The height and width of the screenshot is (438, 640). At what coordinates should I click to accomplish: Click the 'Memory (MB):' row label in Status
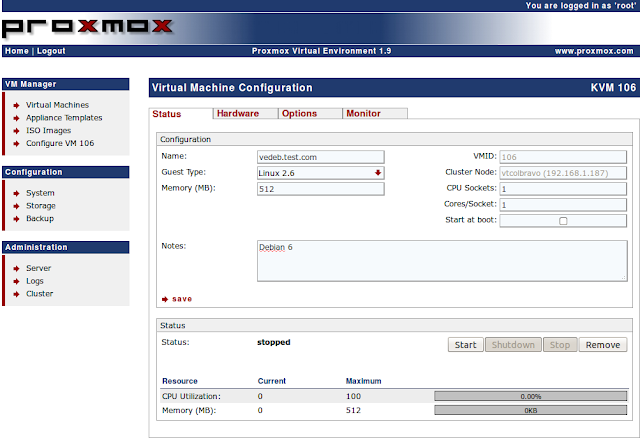[x=189, y=411]
